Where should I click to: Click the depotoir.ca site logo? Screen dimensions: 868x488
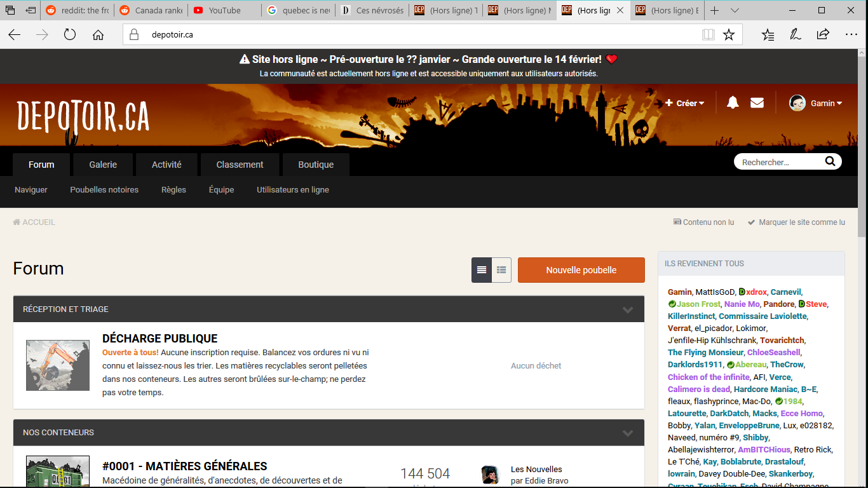83,116
